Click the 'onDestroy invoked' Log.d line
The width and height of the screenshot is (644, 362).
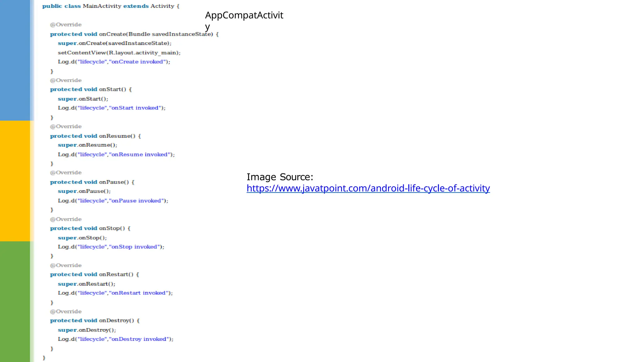click(x=116, y=339)
